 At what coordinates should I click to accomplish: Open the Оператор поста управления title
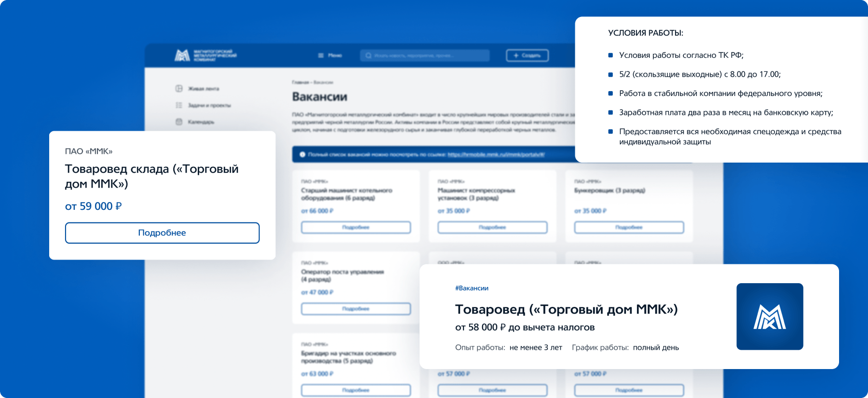(x=342, y=276)
